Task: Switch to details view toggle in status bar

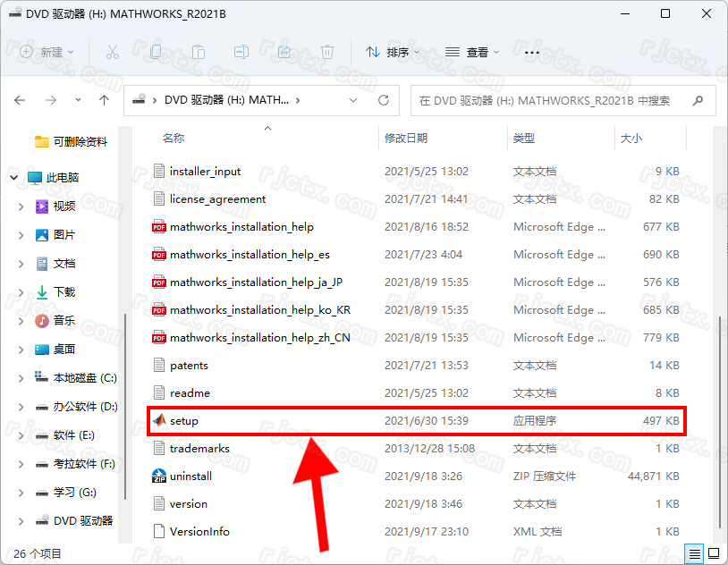Action: coord(695,553)
